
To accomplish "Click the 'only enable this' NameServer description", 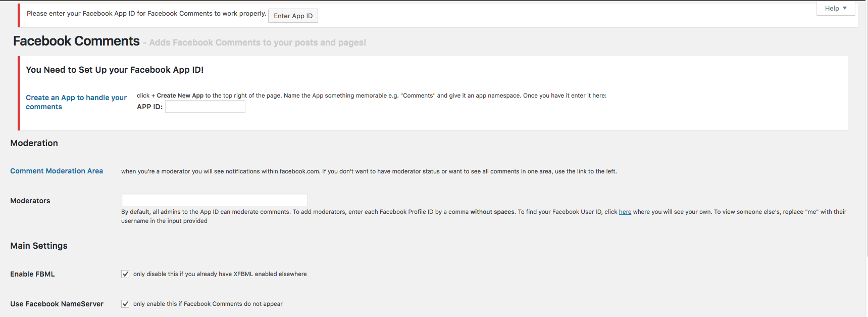I will pyautogui.click(x=208, y=304).
